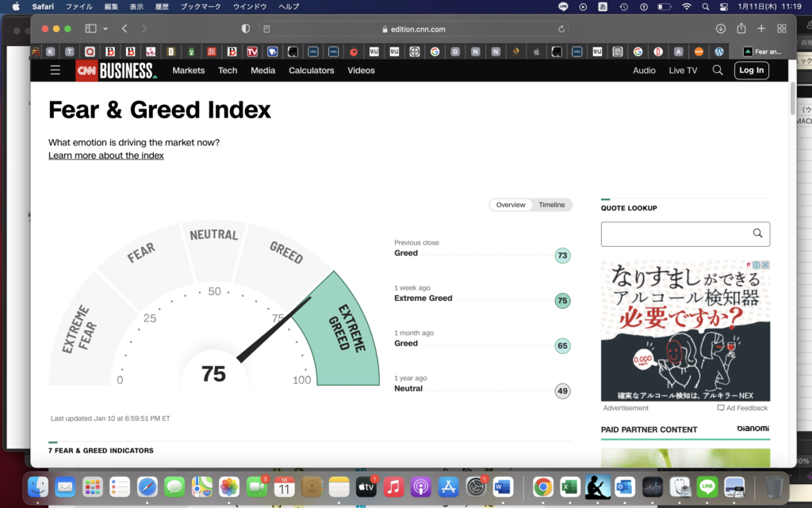This screenshot has width=812, height=508.
Task: Click the Quote Lookup magnifier icon
Action: pos(758,233)
